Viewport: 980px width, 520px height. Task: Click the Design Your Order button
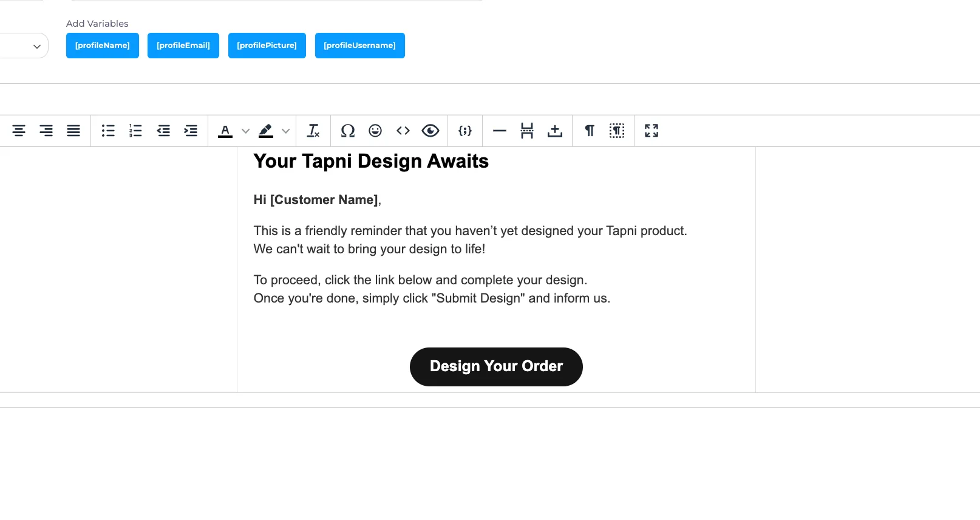click(496, 367)
